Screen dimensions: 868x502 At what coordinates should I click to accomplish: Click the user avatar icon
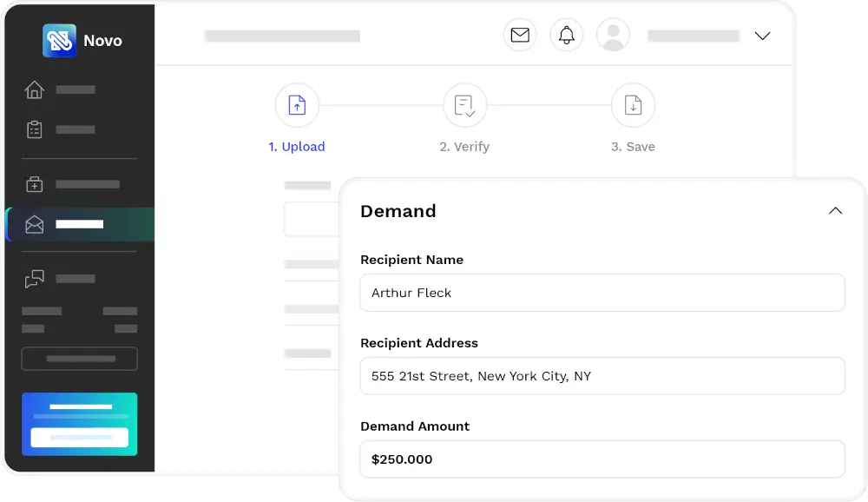[614, 36]
